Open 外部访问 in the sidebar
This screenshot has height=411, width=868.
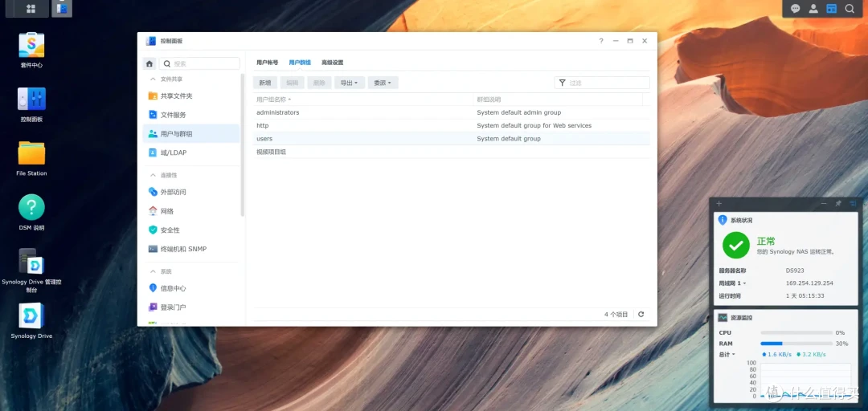pyautogui.click(x=191, y=192)
